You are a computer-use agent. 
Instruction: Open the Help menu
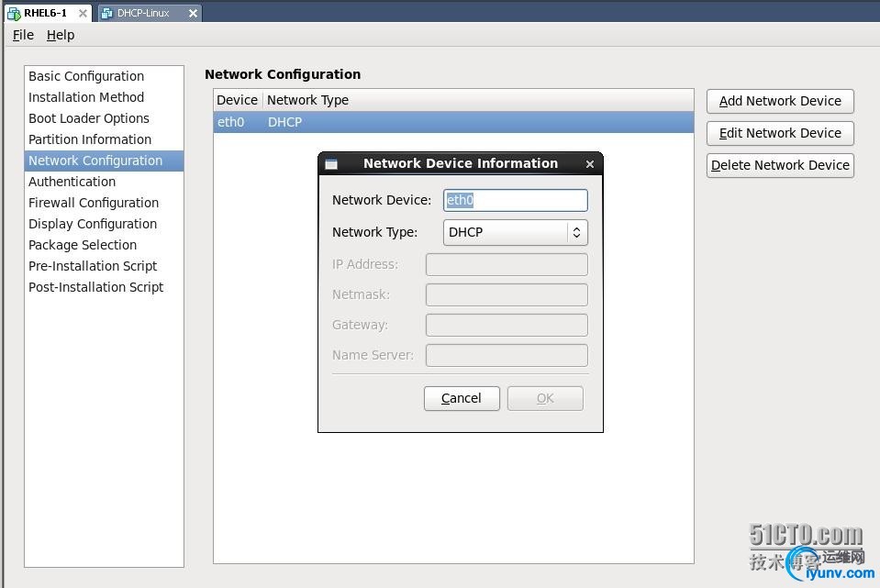tap(61, 35)
